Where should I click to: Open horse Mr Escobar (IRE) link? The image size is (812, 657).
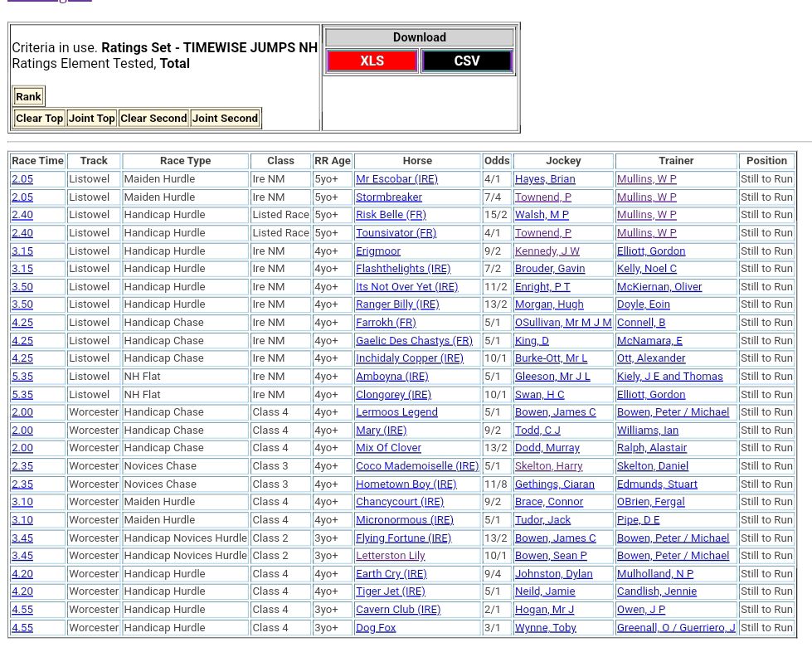tap(396, 179)
